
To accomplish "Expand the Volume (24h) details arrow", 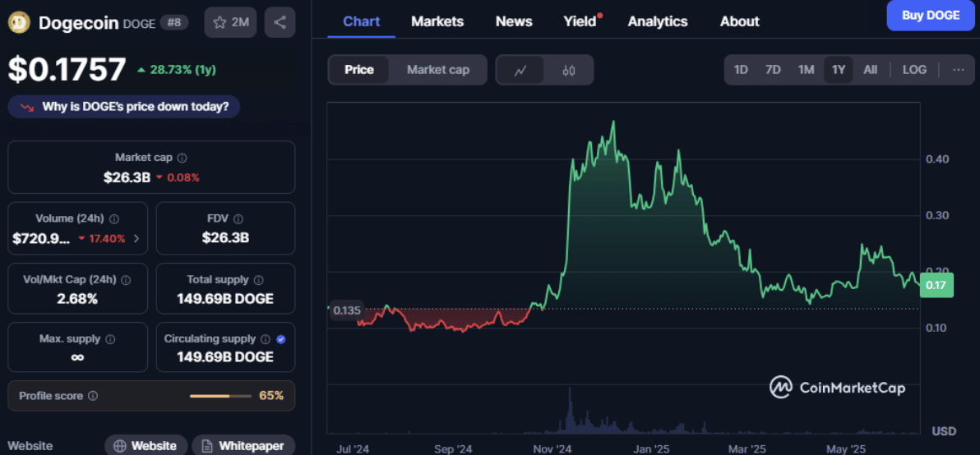I will [x=136, y=239].
